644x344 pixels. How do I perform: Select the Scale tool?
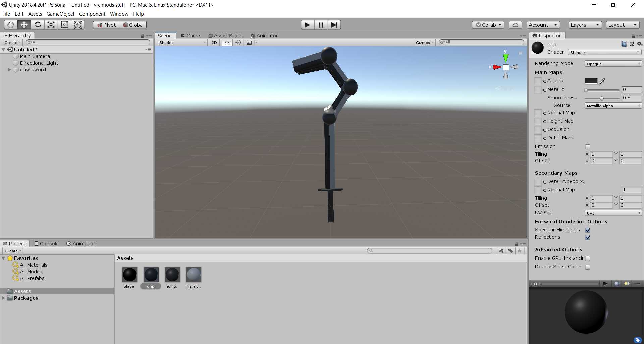(x=51, y=25)
